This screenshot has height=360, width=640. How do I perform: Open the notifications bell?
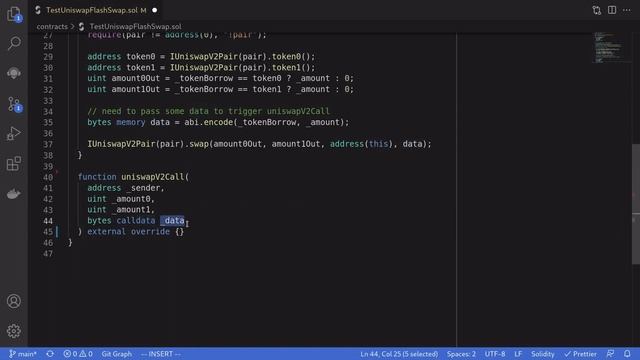point(627,354)
